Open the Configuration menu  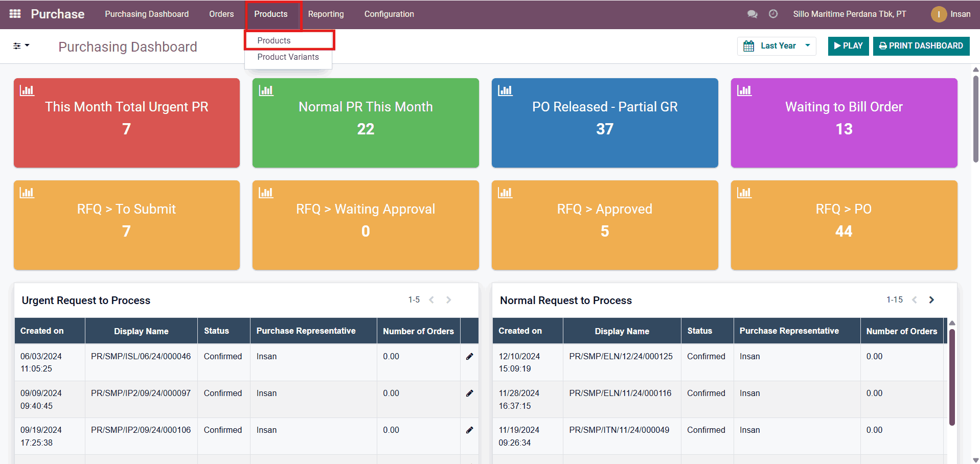[x=389, y=14]
